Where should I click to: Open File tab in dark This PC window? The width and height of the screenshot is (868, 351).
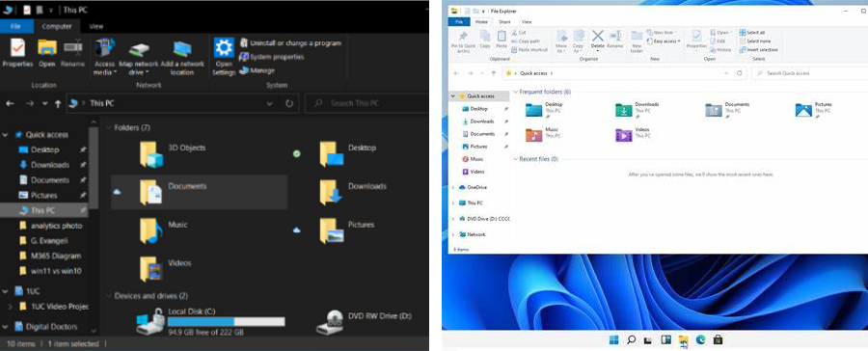(15, 26)
